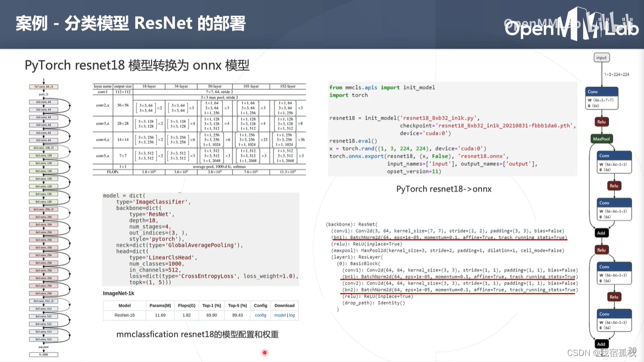Click the '69.90' Top-1 value

pyautogui.click(x=211, y=315)
